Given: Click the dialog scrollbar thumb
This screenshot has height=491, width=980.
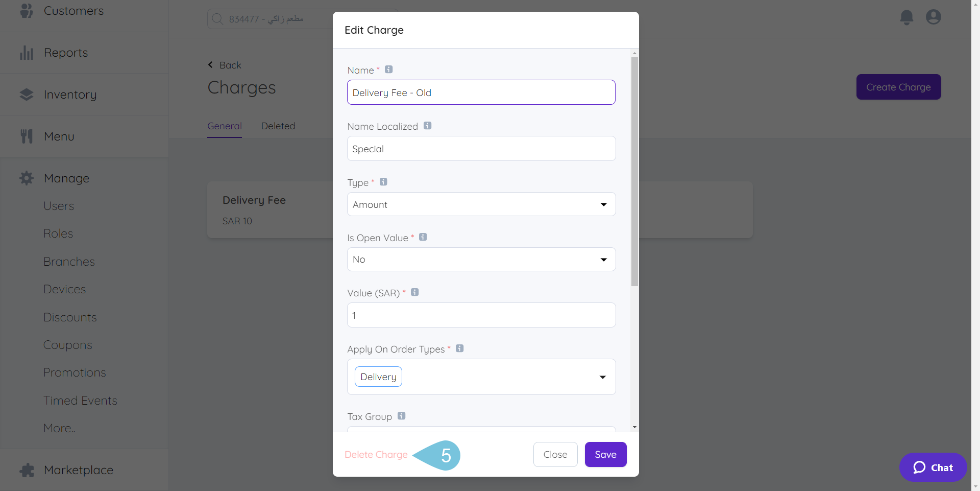Looking at the screenshot, I should click(x=634, y=172).
